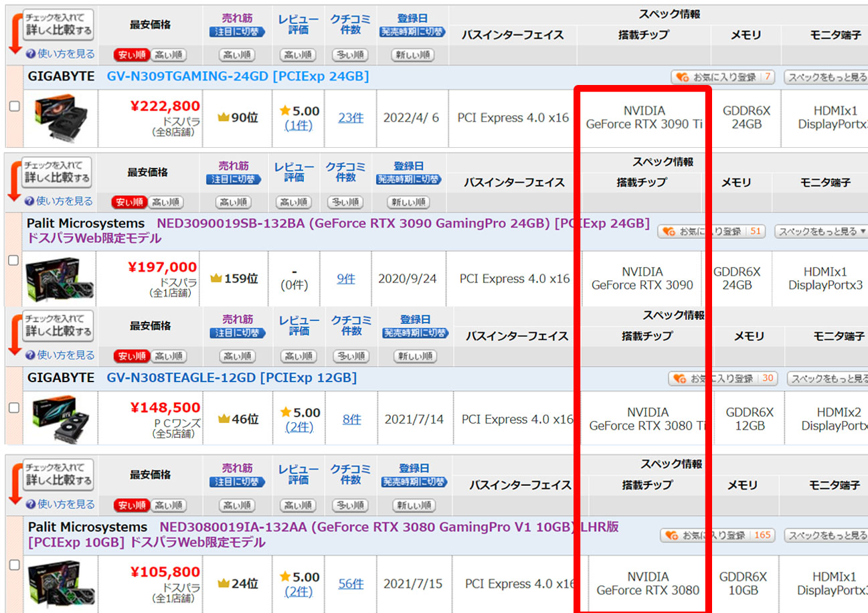
Task: Click the question-mark help icon above GV-N308TEAGLE-12GD
Action: click(x=31, y=355)
